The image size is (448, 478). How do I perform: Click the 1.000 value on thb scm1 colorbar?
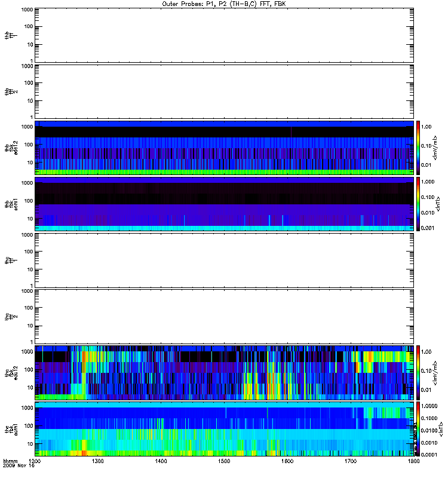(x=428, y=182)
